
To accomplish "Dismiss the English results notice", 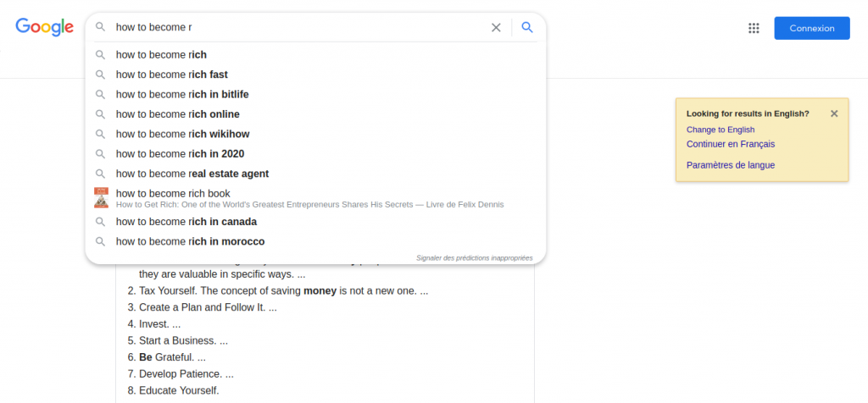I will coord(834,113).
